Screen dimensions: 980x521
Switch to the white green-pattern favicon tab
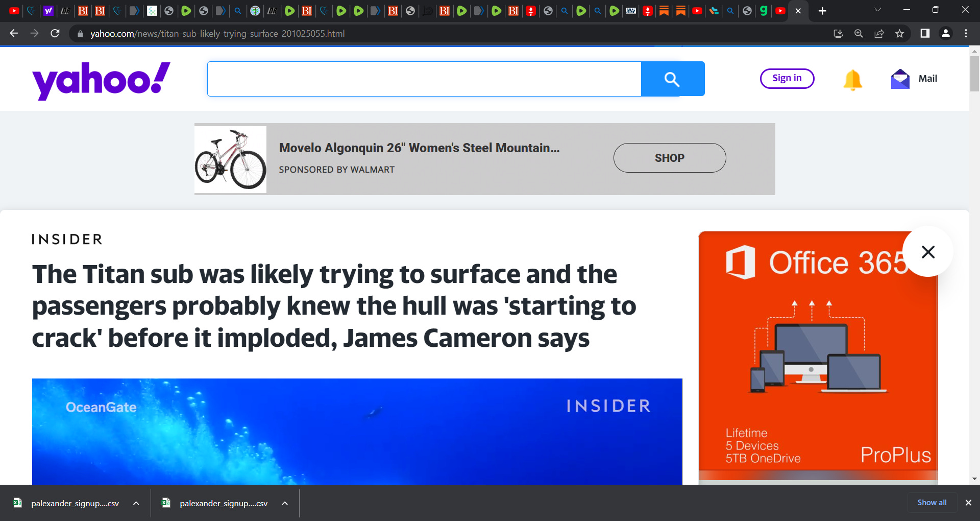(x=152, y=11)
